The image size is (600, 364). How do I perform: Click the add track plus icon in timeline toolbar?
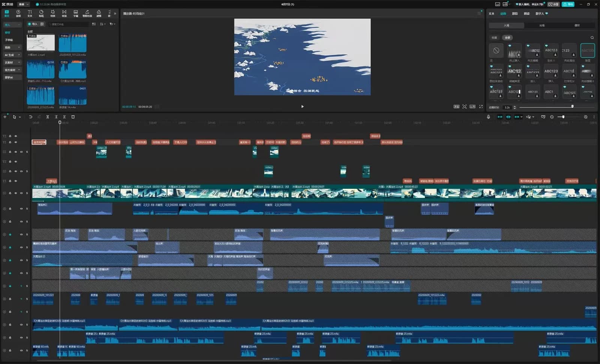(5, 117)
